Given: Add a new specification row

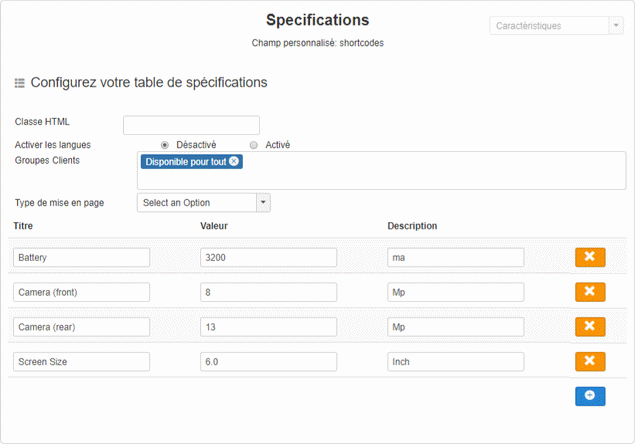Looking at the screenshot, I should click(590, 396).
